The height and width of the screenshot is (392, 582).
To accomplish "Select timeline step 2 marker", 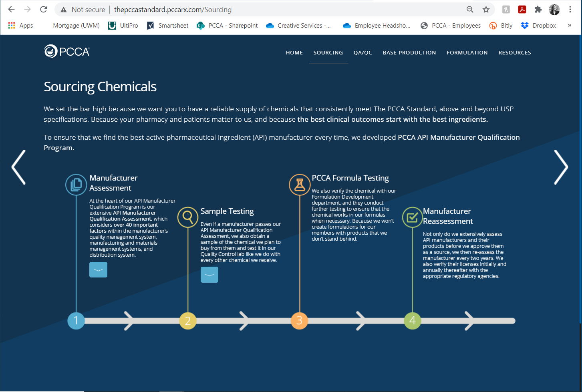I will 187,321.
